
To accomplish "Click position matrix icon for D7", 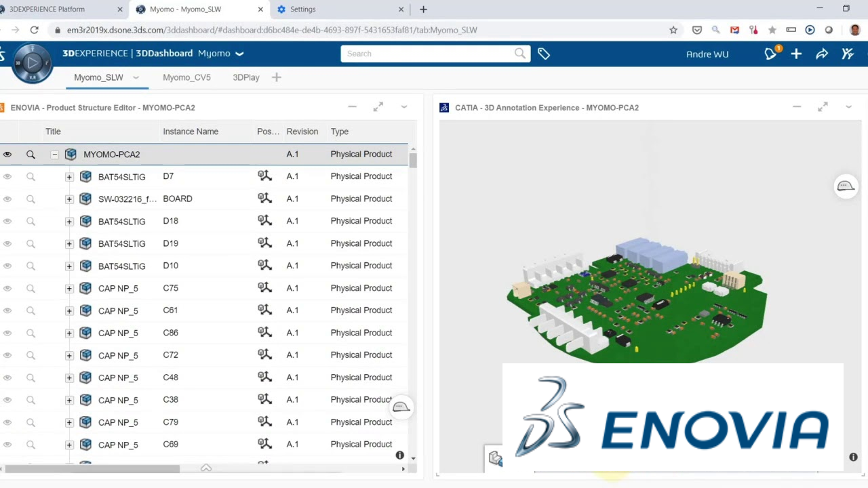I will point(264,176).
